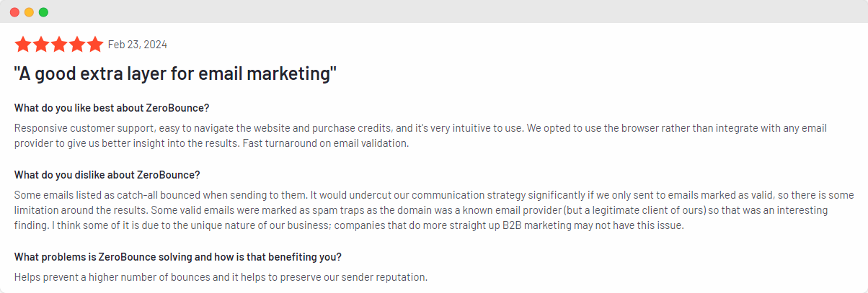This screenshot has width=868, height=293.
Task: Click the phrase 'B2B marketing' in the review
Action: tap(526, 225)
